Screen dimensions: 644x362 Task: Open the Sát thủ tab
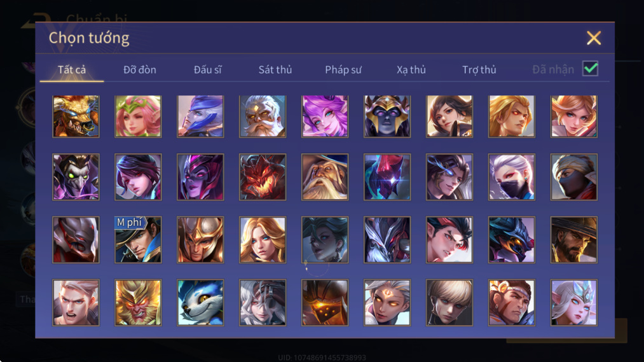coord(275,69)
